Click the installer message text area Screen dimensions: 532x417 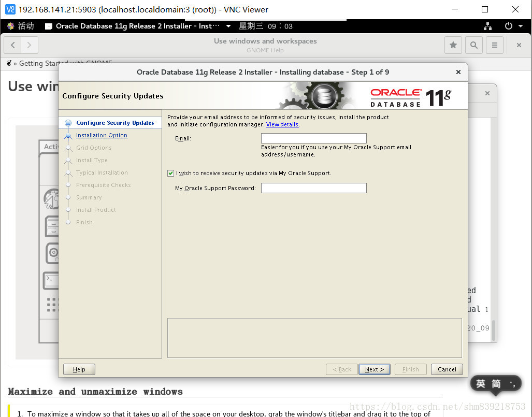314,338
